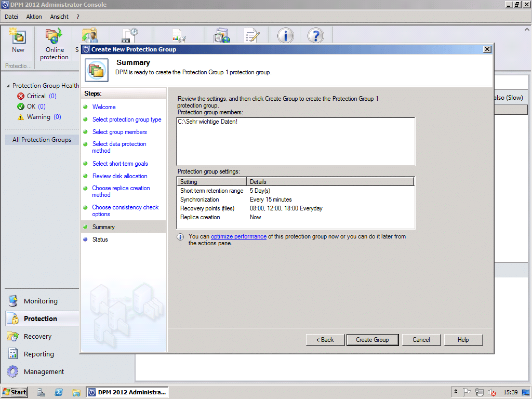This screenshot has height=399, width=532.
Task: Open the Ansicht menu
Action: point(59,17)
